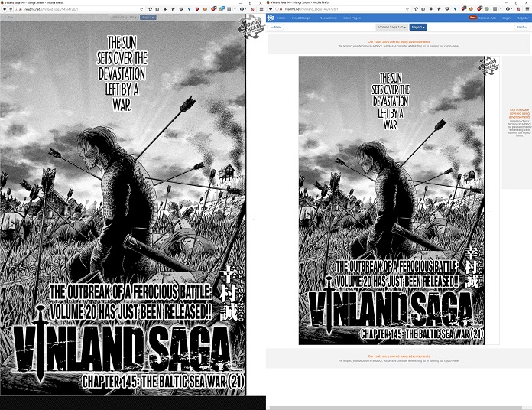Expand Read Manga menu in navbar
Viewport: 532px width, 410px height.
pyautogui.click(x=302, y=18)
